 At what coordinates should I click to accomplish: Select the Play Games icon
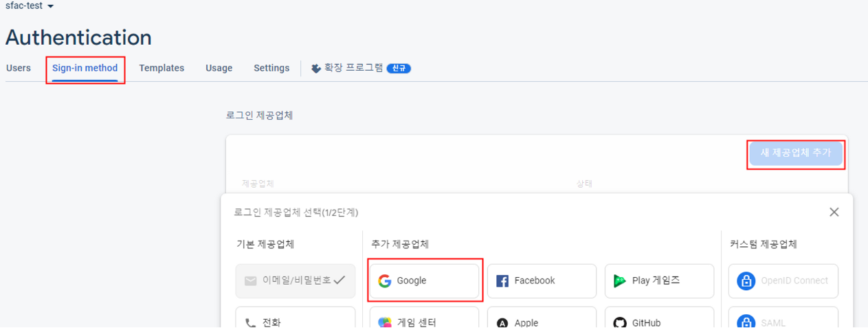(620, 281)
